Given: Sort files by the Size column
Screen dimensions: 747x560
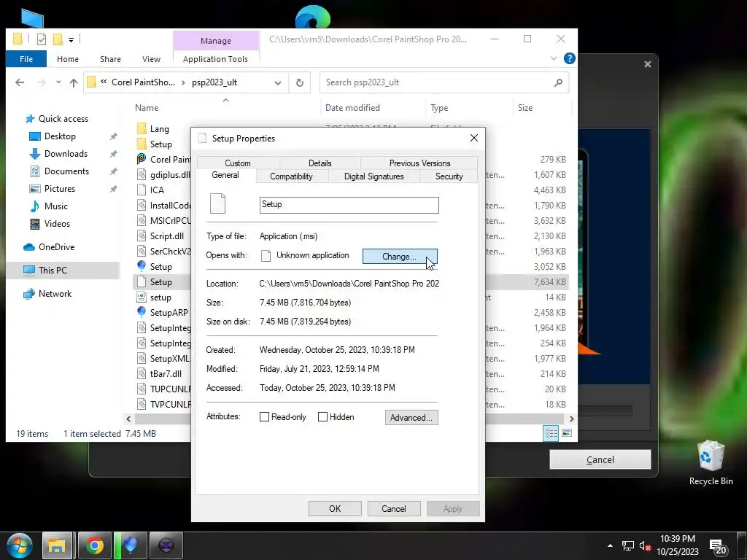Looking at the screenshot, I should click(525, 108).
